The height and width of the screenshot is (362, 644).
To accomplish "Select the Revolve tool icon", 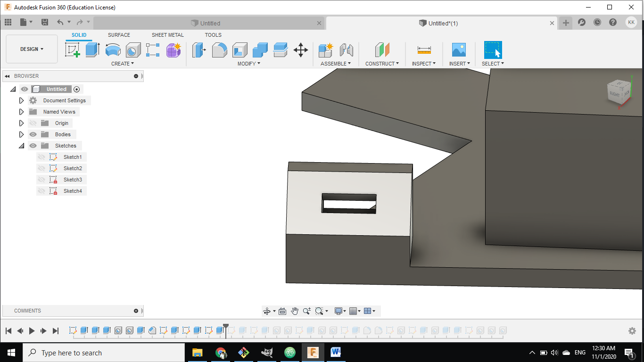I will 113,49.
